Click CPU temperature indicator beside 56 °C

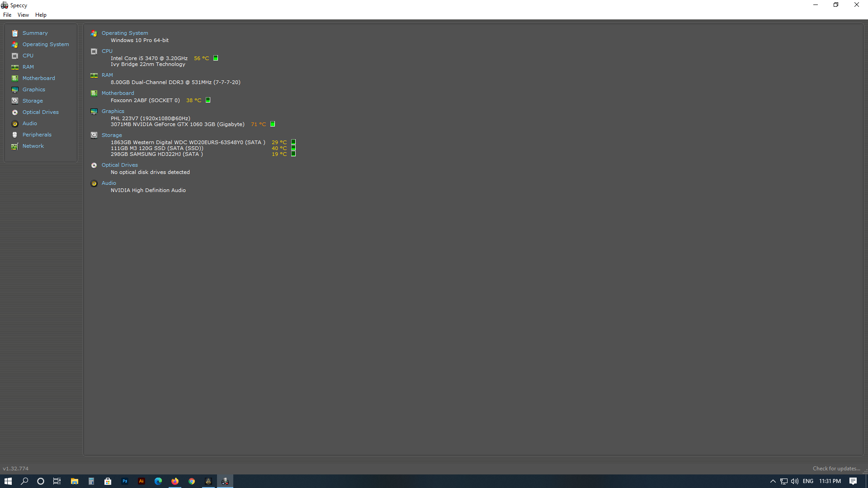pos(216,58)
